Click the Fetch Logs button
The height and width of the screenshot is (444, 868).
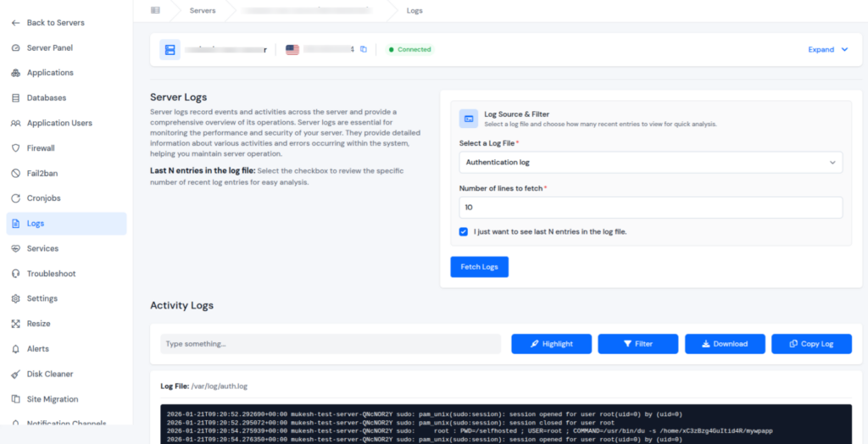[x=480, y=267]
